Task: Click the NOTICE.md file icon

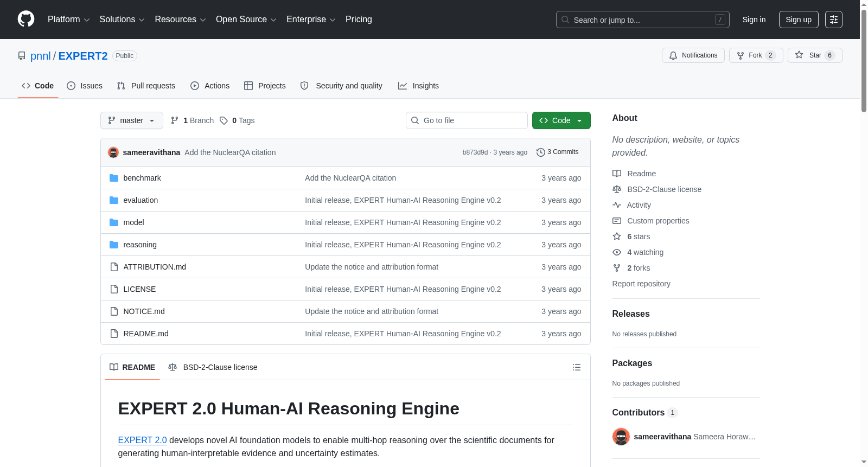Action: (114, 311)
